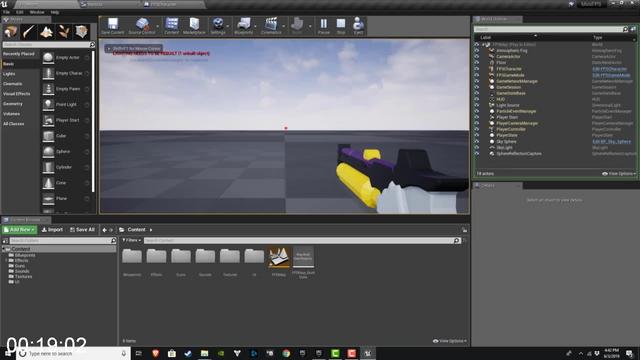Toggle visibility eye of Light Source
This screenshot has width=640, height=360.
pyautogui.click(x=477, y=105)
